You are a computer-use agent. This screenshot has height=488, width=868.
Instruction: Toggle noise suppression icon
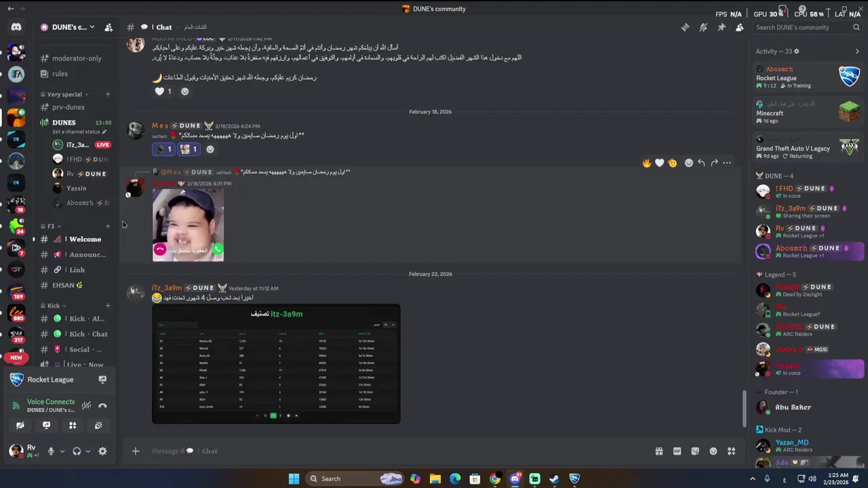(86, 406)
